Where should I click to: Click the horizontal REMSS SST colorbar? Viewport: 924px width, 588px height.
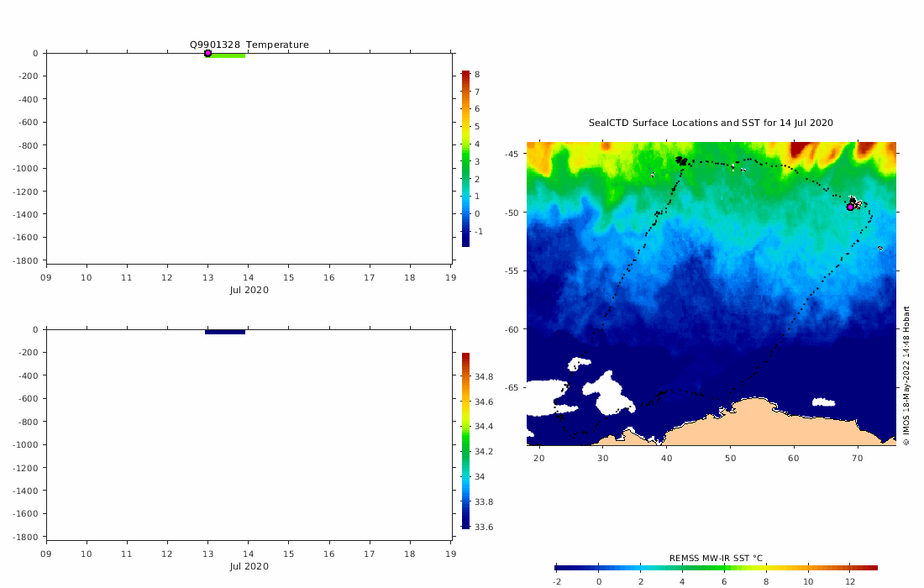pyautogui.click(x=716, y=568)
